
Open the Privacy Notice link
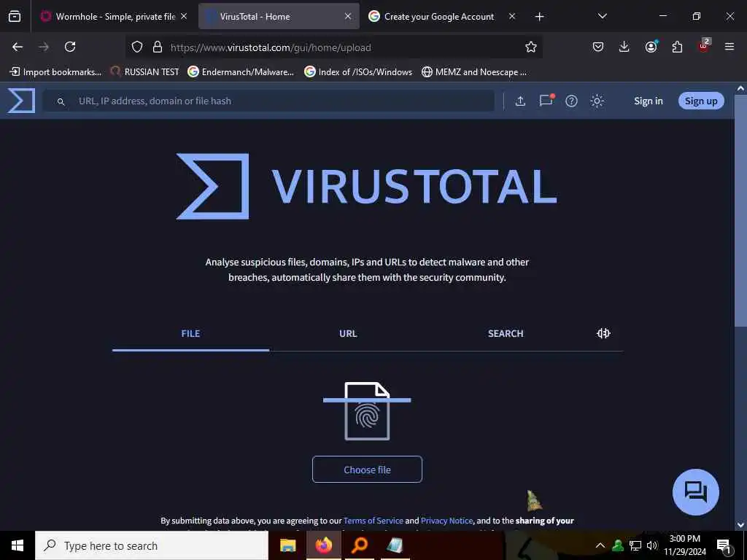[446, 521]
